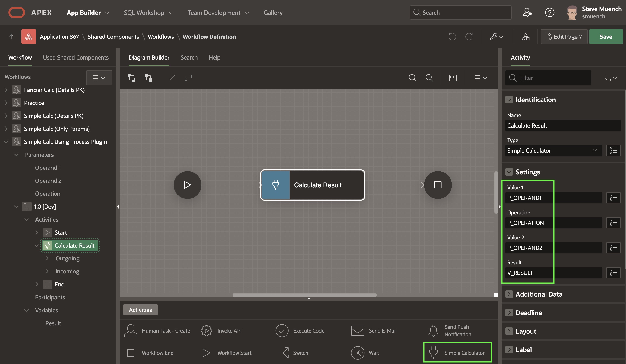Click the Send Push Notification bell icon
The image size is (626, 364).
(433, 330)
